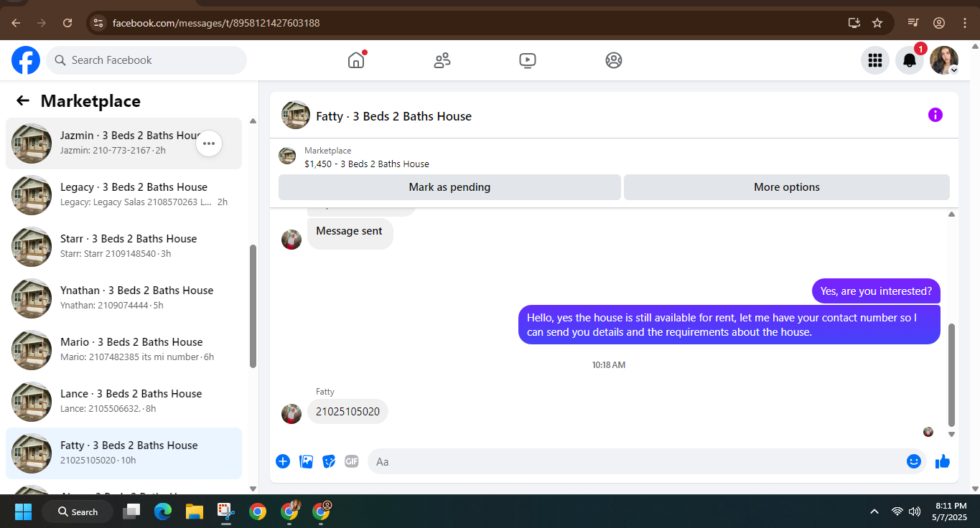Click the taskbar Search box
Viewport: 980px width, 528px height.
(78, 511)
